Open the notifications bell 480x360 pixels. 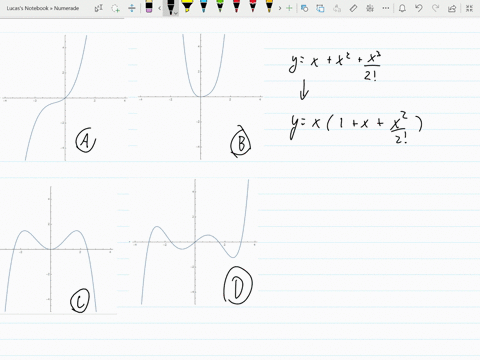(x=402, y=8)
